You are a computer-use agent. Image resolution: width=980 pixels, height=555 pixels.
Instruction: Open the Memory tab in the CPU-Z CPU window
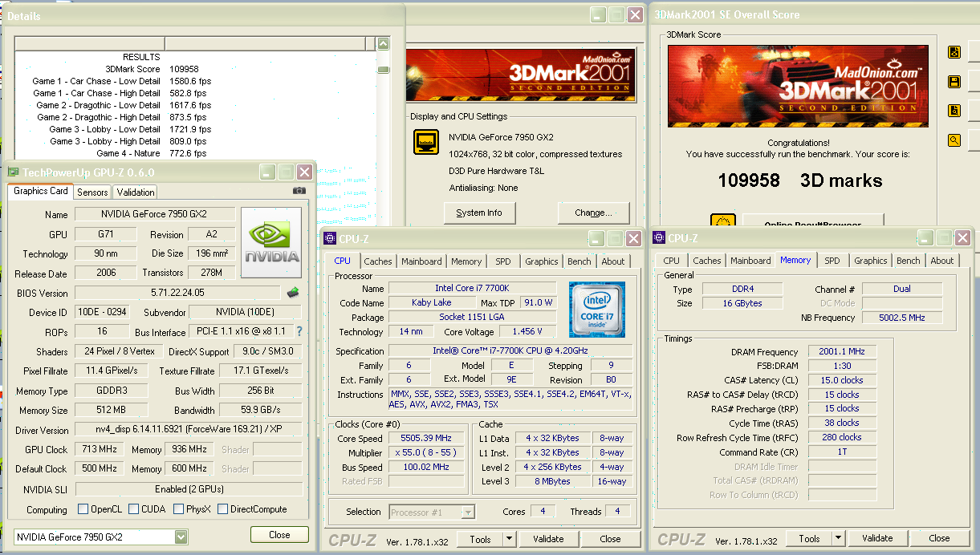(466, 261)
